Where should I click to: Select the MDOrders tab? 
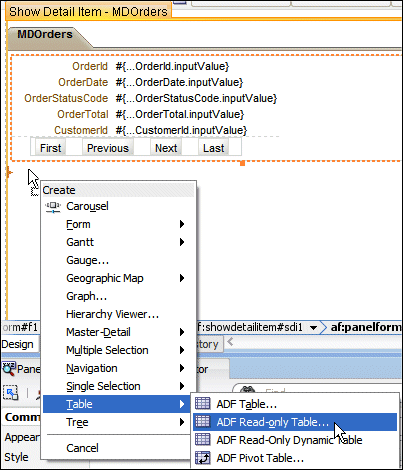45,34
